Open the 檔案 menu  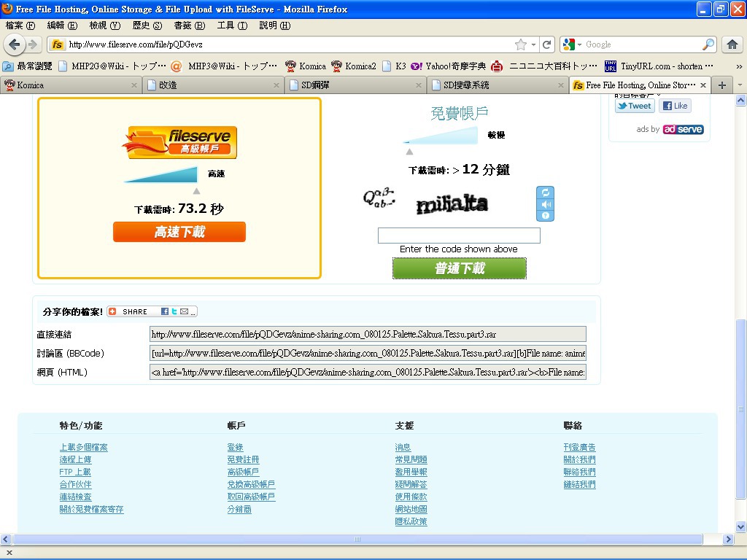[x=20, y=26]
